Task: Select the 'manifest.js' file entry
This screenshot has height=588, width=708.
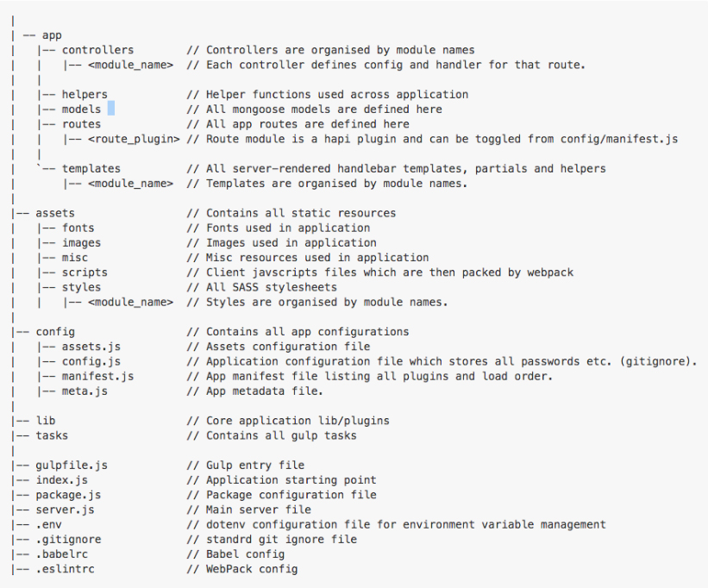Action: coord(97,377)
